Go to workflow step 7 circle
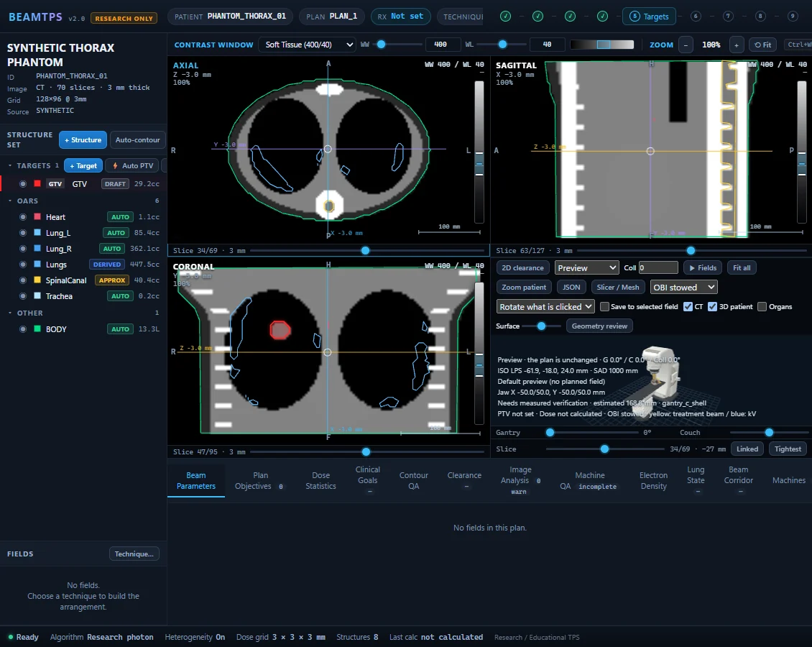 click(x=728, y=16)
